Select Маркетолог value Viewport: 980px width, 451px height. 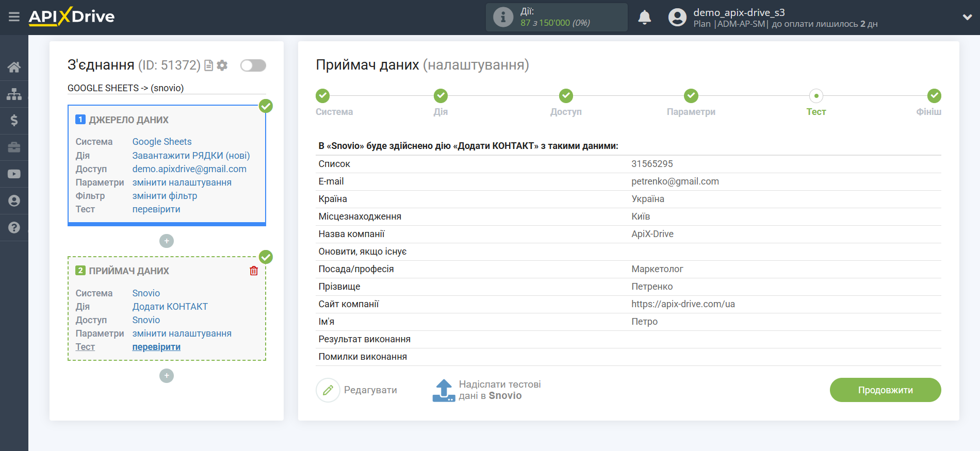coord(657,269)
